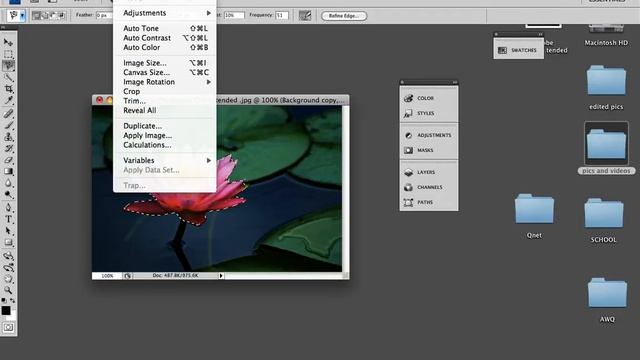
Task: Reset default foreground and background colors
Action: pos(4,300)
